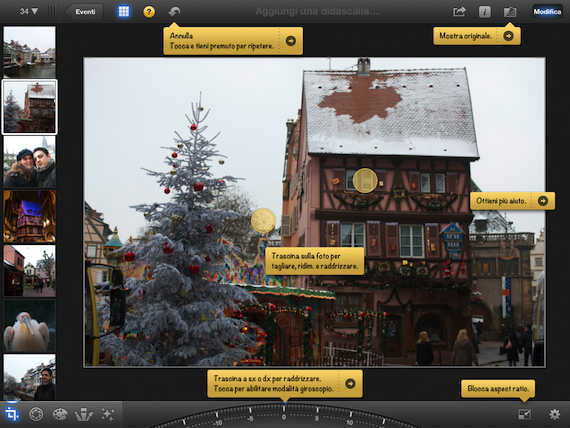
Task: Show photo info with the i icon
Action: coord(484,12)
